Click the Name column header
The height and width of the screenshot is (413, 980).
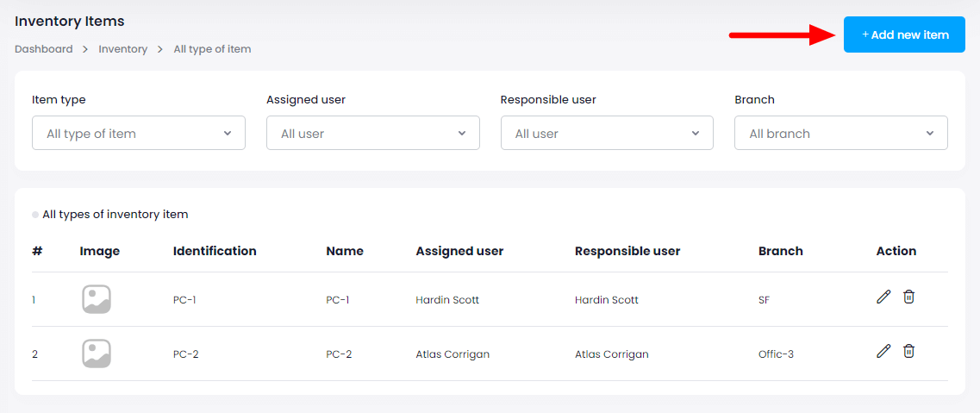point(345,251)
